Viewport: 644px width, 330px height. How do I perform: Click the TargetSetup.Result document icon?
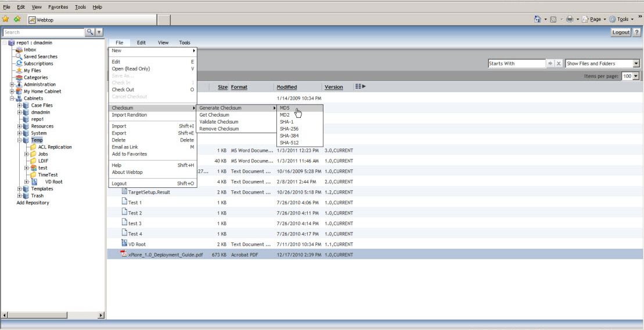[x=124, y=191]
